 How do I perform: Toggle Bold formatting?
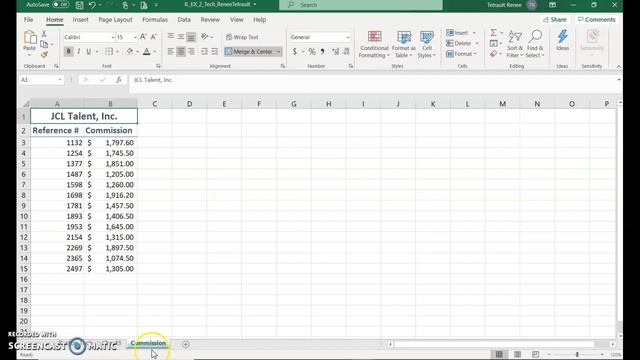[68, 51]
